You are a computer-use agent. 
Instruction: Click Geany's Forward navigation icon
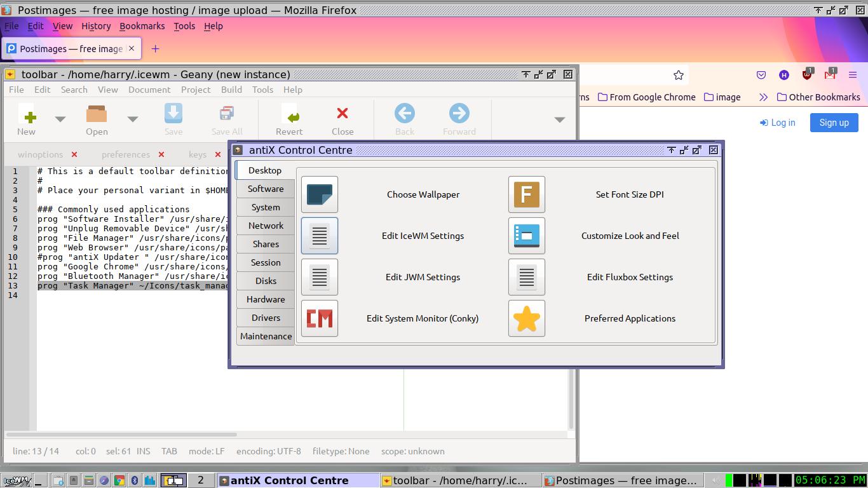point(459,119)
